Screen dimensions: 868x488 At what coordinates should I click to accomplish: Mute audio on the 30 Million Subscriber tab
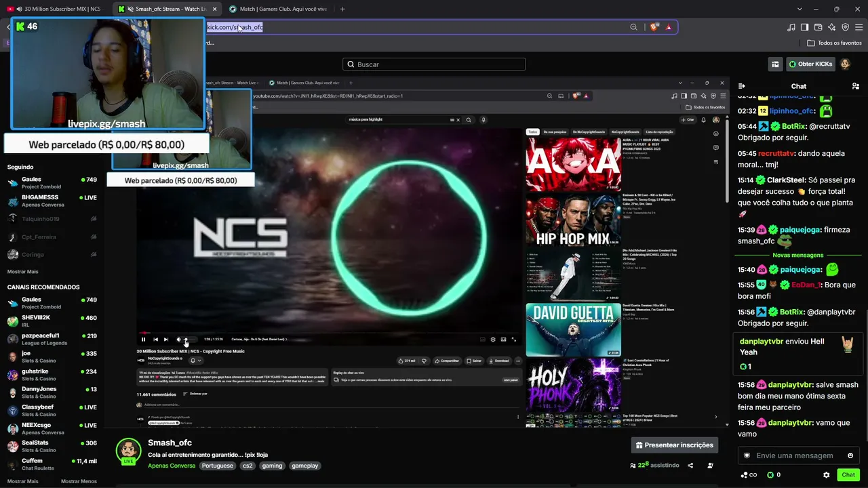[x=18, y=9]
